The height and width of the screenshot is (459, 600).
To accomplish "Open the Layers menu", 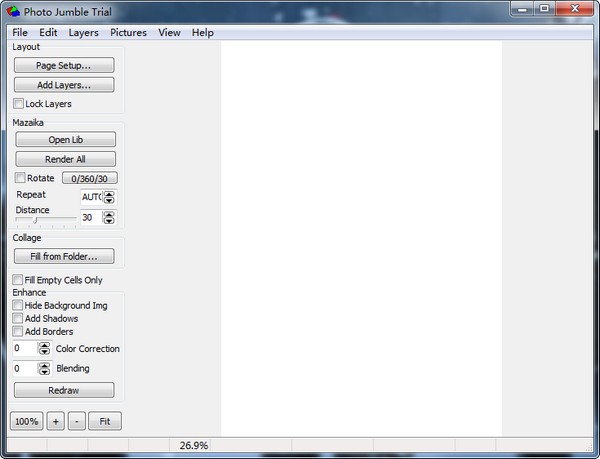I will (83, 33).
